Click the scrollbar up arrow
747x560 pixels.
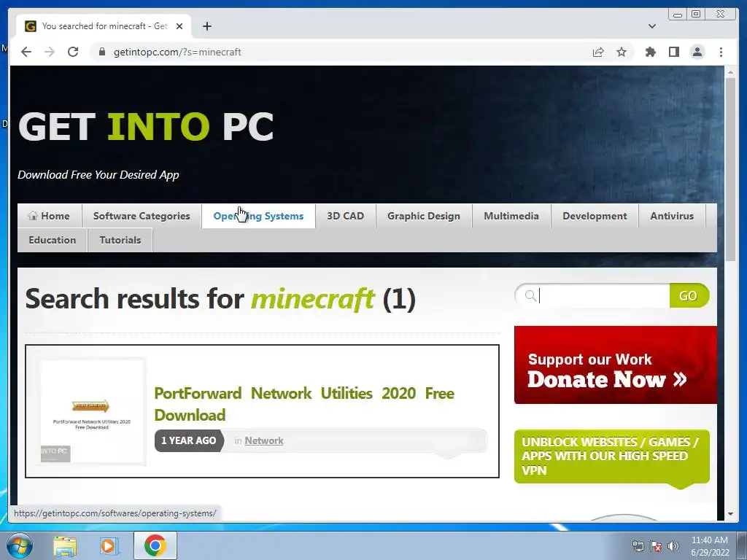(730, 72)
